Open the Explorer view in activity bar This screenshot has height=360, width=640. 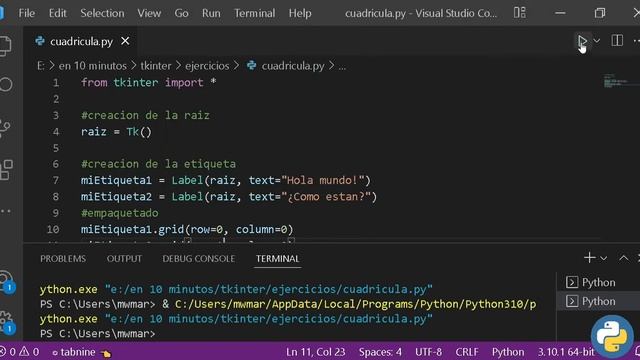click(x=5, y=46)
